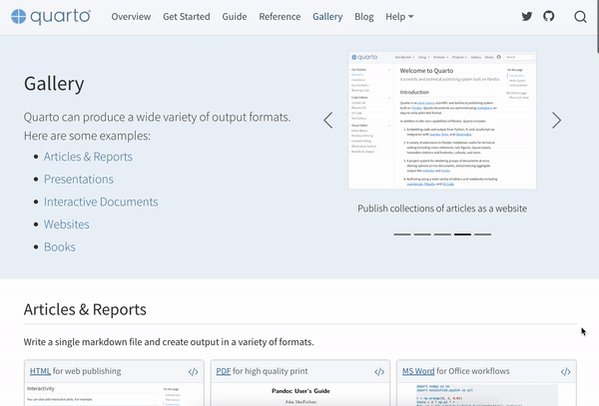The height and width of the screenshot is (406, 599).
Task: Select third carousel indicator
Action: [x=442, y=234]
